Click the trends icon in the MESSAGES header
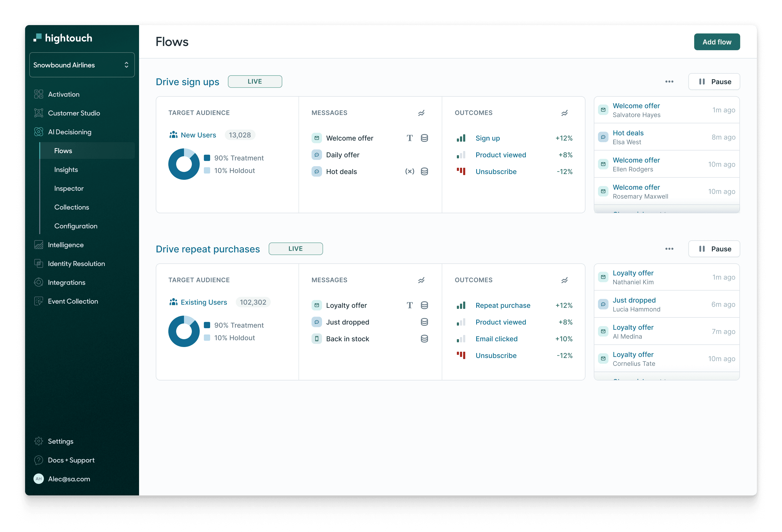Screen dimensions: 782x532 [421, 113]
